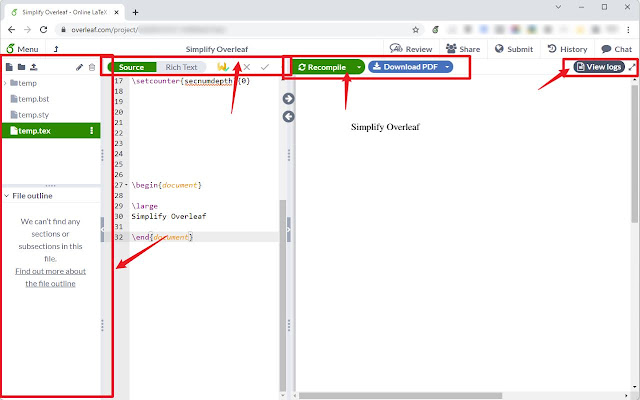The width and height of the screenshot is (640, 400).
Task: Open Download PDF dropdown arrow
Action: [x=447, y=67]
